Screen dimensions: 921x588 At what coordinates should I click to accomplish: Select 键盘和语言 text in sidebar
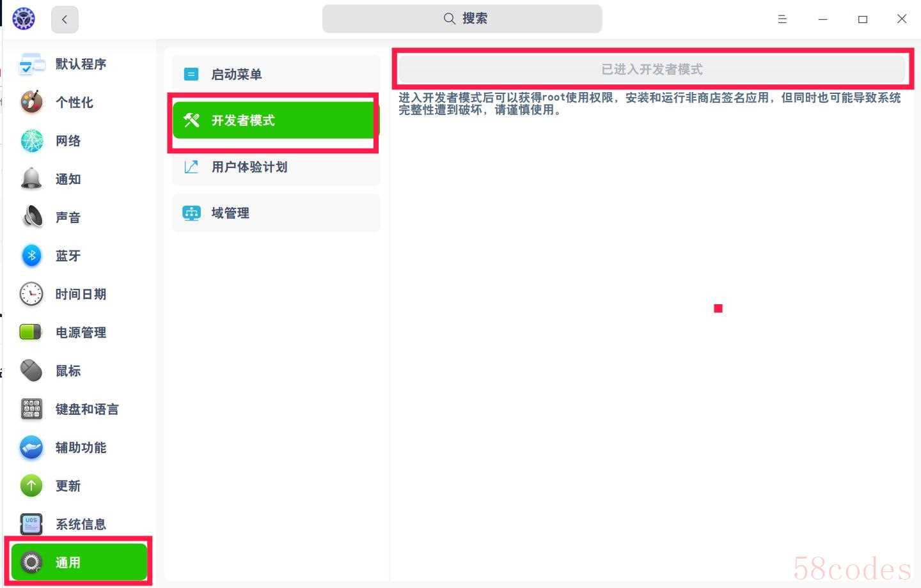[x=87, y=409]
